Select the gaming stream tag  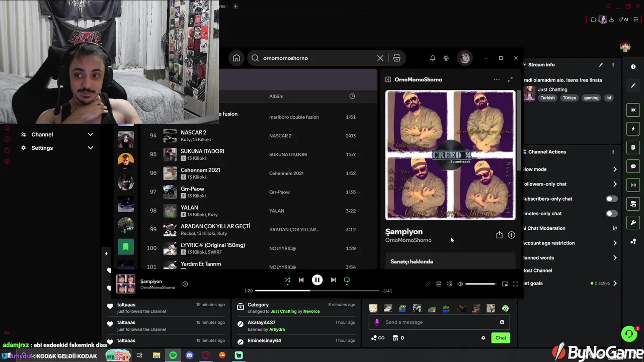(x=591, y=98)
